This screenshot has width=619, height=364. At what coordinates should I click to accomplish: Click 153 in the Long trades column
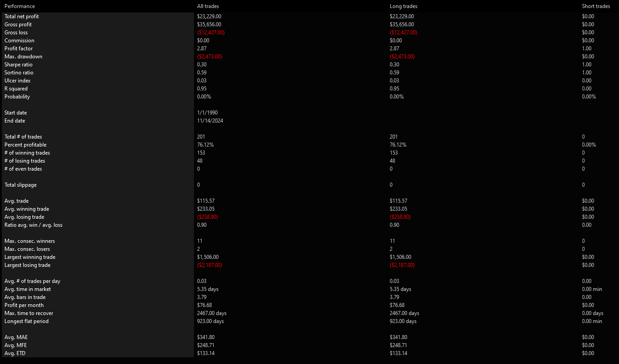coord(394,153)
